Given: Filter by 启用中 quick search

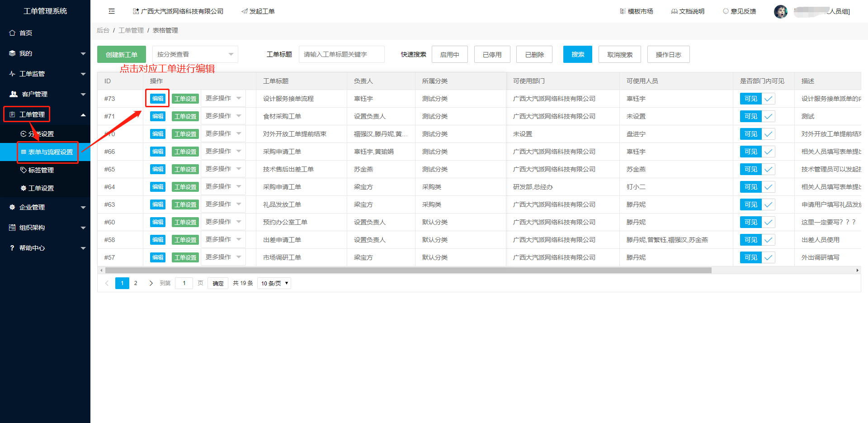Looking at the screenshot, I should pos(450,54).
